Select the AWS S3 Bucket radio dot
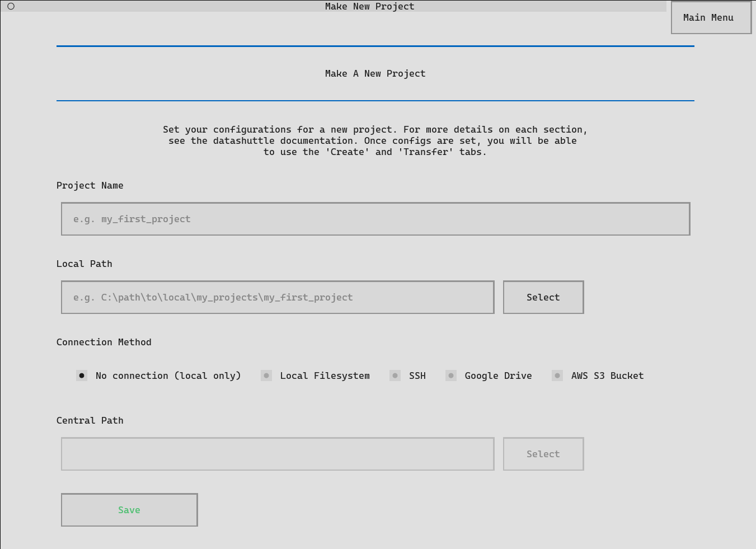756x549 pixels. 557,376
